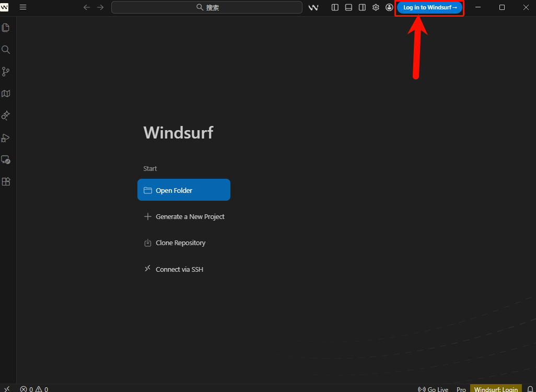Open the Search view in the sidebar
The height and width of the screenshot is (392, 536).
[x=6, y=50]
